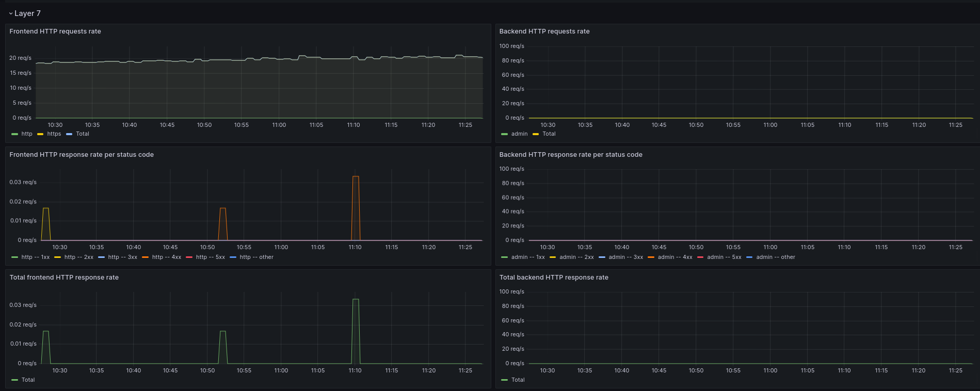Click the blue 'http -- other' legend color icon
The image size is (980, 391).
[x=233, y=257]
